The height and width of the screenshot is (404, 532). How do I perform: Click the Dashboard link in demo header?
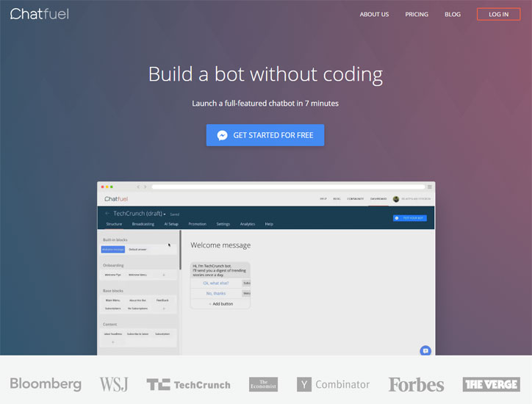378,199
